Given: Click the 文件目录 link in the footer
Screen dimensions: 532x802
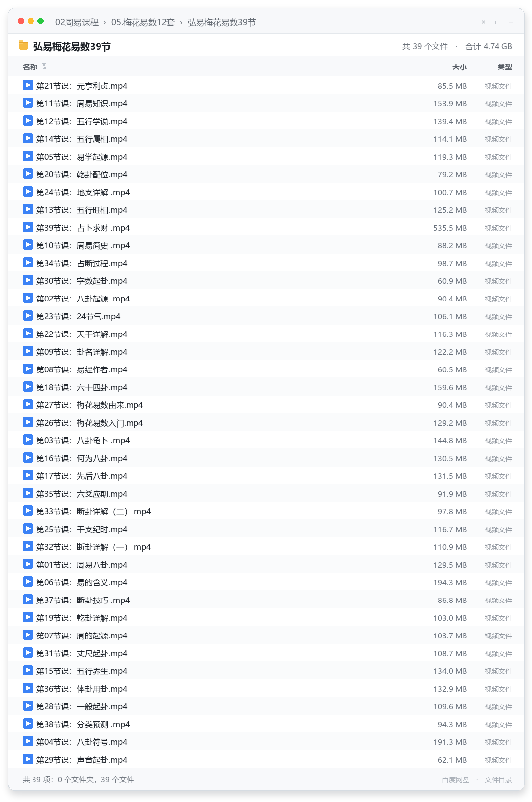Looking at the screenshot, I should tap(499, 780).
